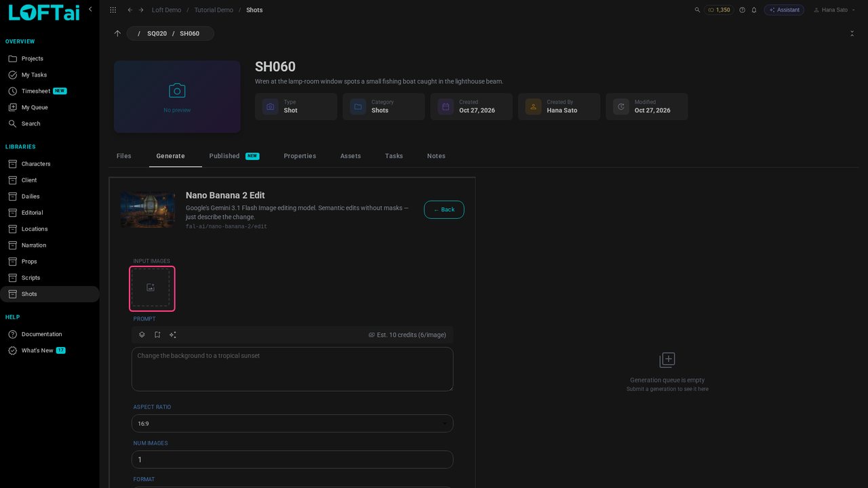Click the Num Images field
Screen dimensions: 868x488
pyautogui.click(x=292, y=460)
